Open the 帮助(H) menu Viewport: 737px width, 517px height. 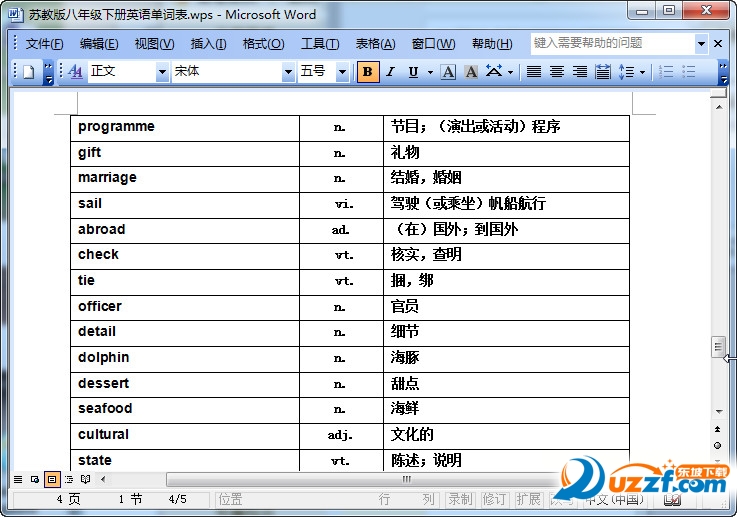pos(492,44)
